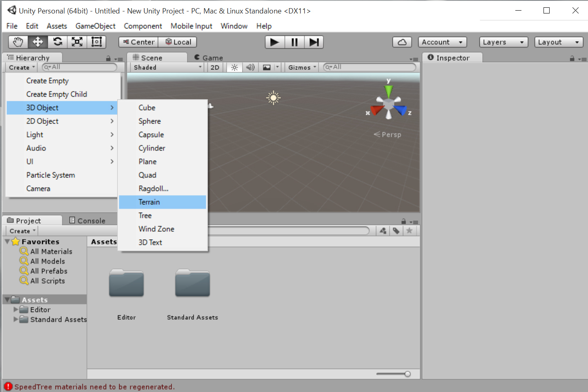Viewport: 588px width, 392px height.
Task: Expand the Editor folder in tree
Action: (16, 310)
